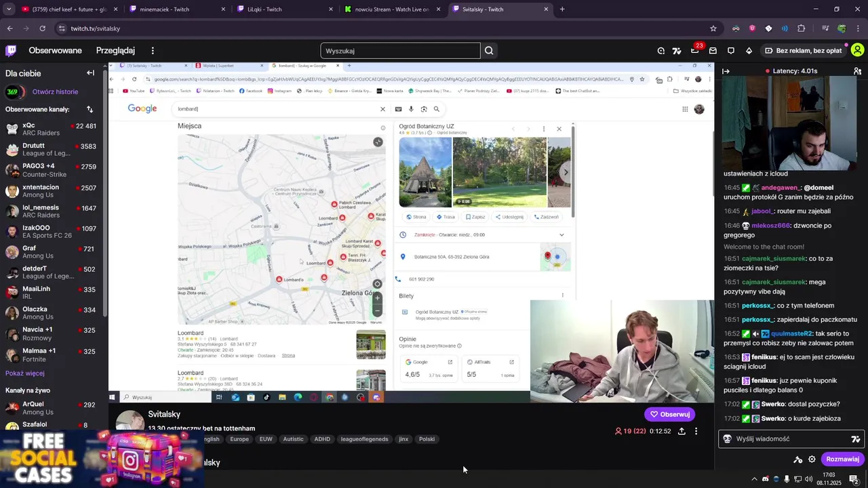Open ArQuel live channel in sidebar
Viewport: 868px width, 488px height.
52,408
